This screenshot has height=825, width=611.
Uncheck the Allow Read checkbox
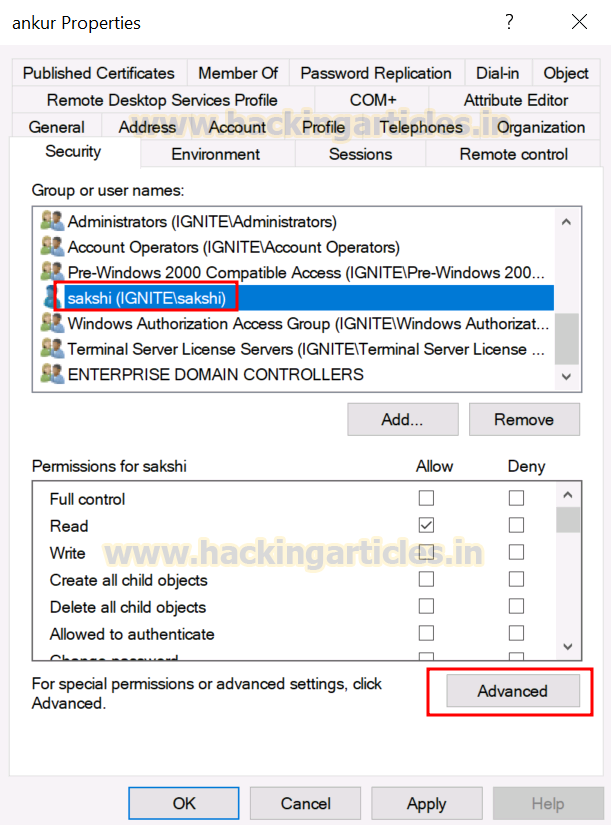(x=426, y=525)
